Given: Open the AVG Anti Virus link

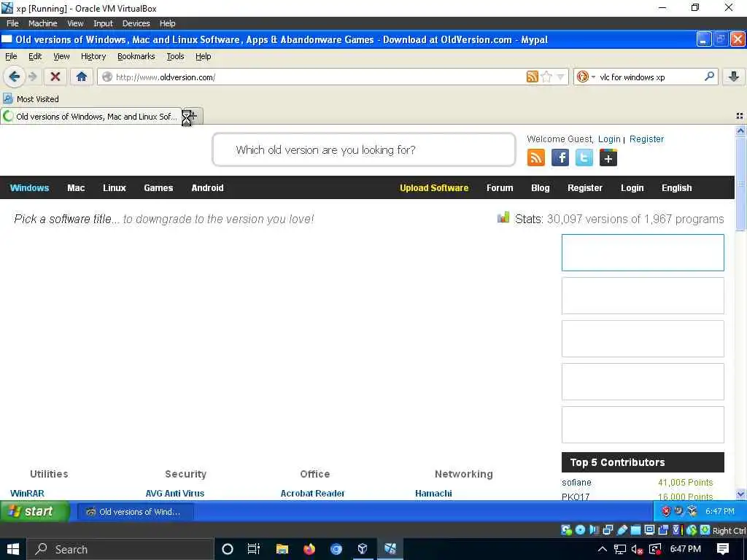Looking at the screenshot, I should click(x=175, y=494).
